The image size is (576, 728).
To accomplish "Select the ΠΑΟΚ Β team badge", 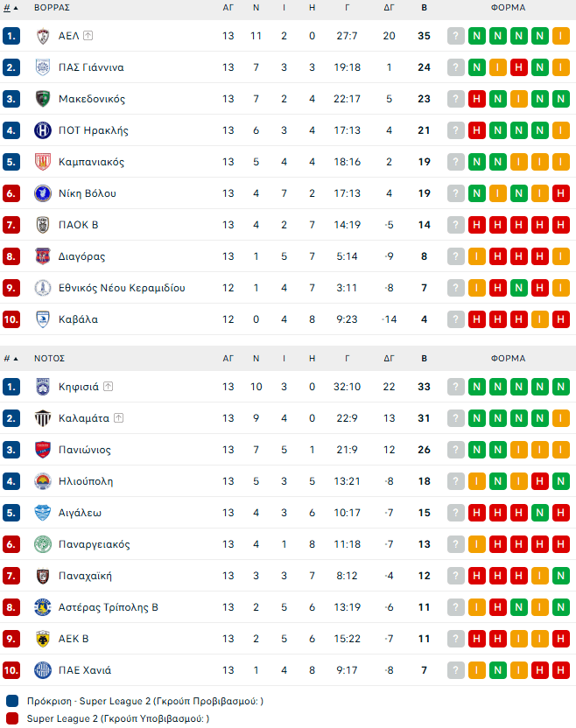I will (x=42, y=225).
